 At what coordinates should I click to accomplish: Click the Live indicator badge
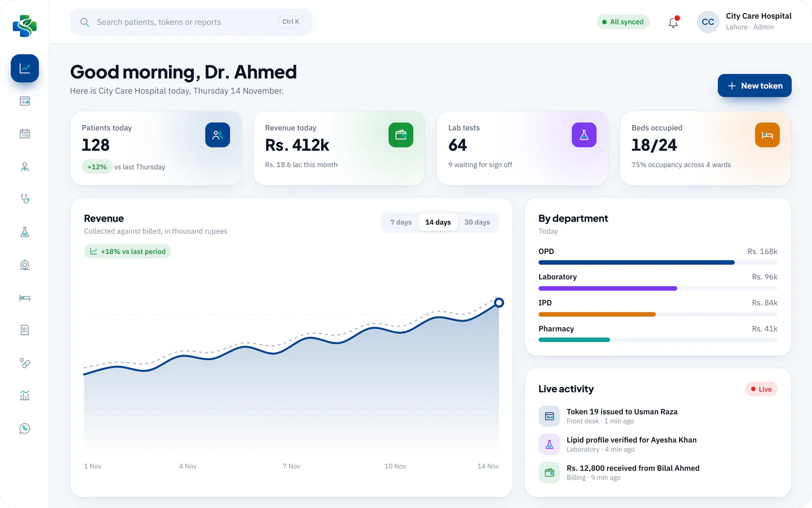(x=761, y=389)
